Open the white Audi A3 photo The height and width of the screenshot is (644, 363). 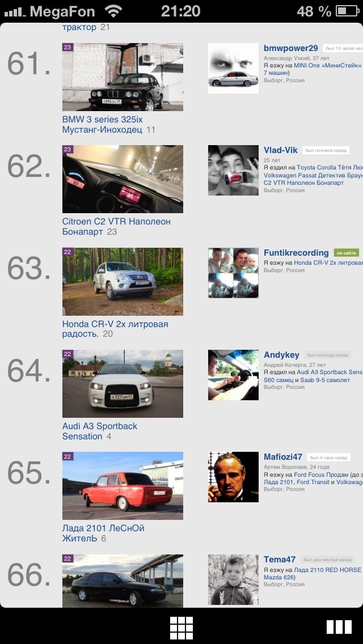123,384
